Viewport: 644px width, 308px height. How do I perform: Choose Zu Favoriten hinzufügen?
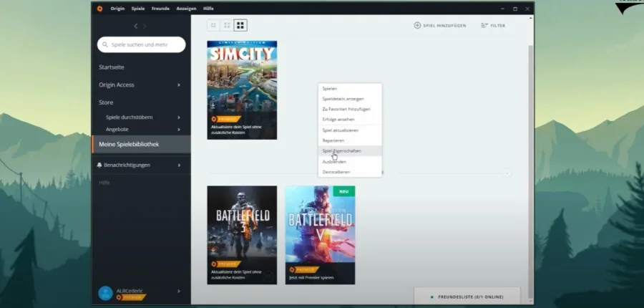point(350,109)
